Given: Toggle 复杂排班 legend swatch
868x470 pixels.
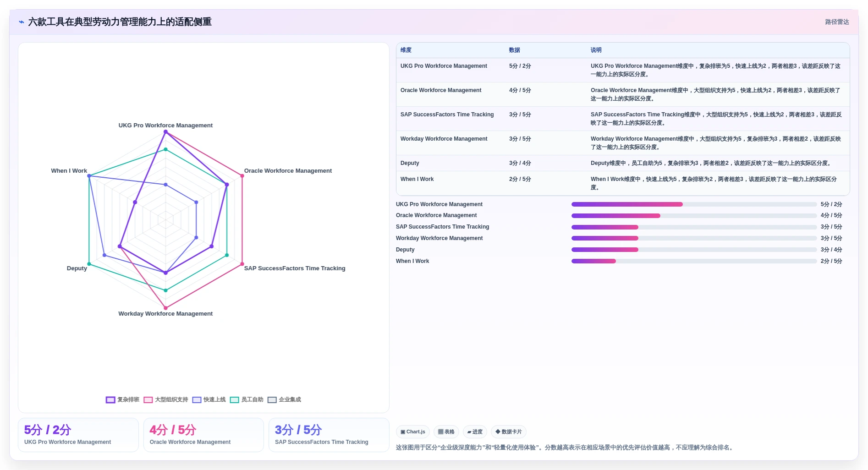Looking at the screenshot, I should [110, 400].
